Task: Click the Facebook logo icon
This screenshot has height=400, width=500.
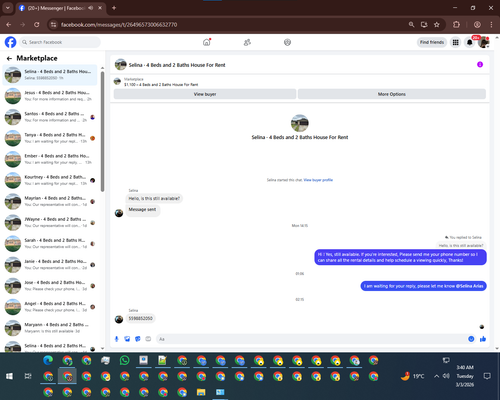Action: [x=10, y=42]
